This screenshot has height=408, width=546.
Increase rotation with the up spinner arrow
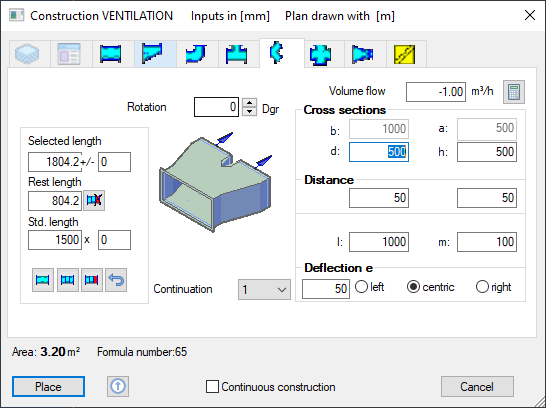click(249, 103)
